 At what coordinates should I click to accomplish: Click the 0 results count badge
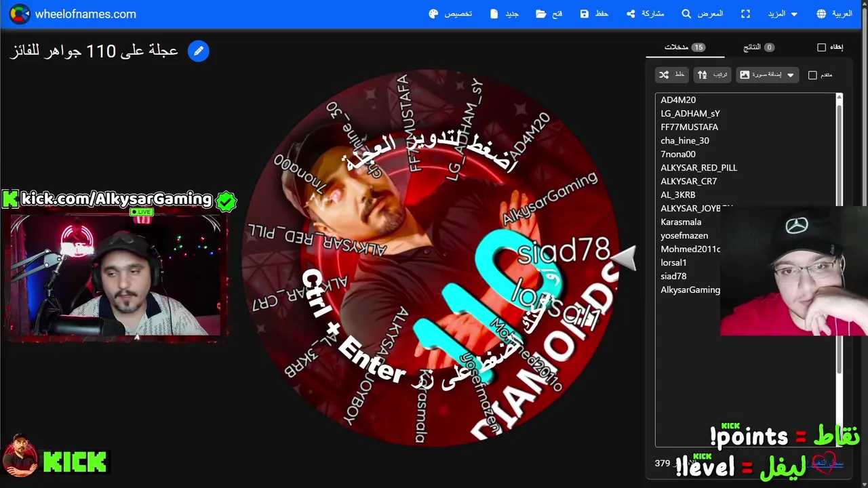pyautogui.click(x=769, y=47)
